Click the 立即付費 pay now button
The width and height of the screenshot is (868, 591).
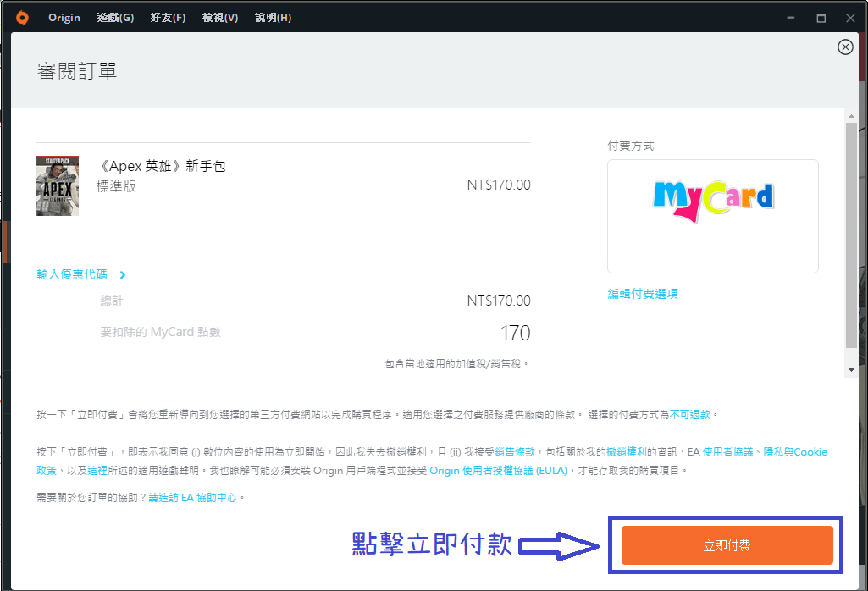[x=727, y=545]
